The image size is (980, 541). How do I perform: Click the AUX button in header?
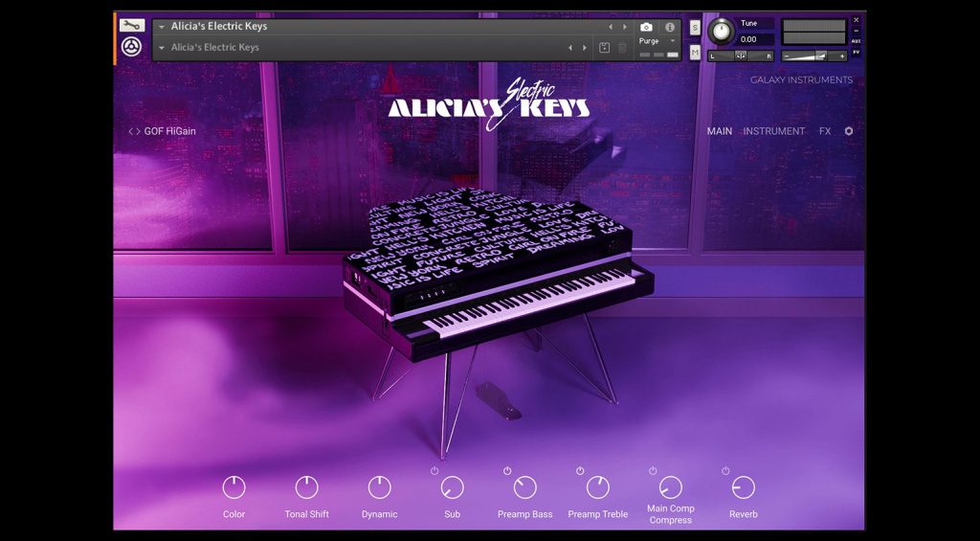tap(857, 41)
